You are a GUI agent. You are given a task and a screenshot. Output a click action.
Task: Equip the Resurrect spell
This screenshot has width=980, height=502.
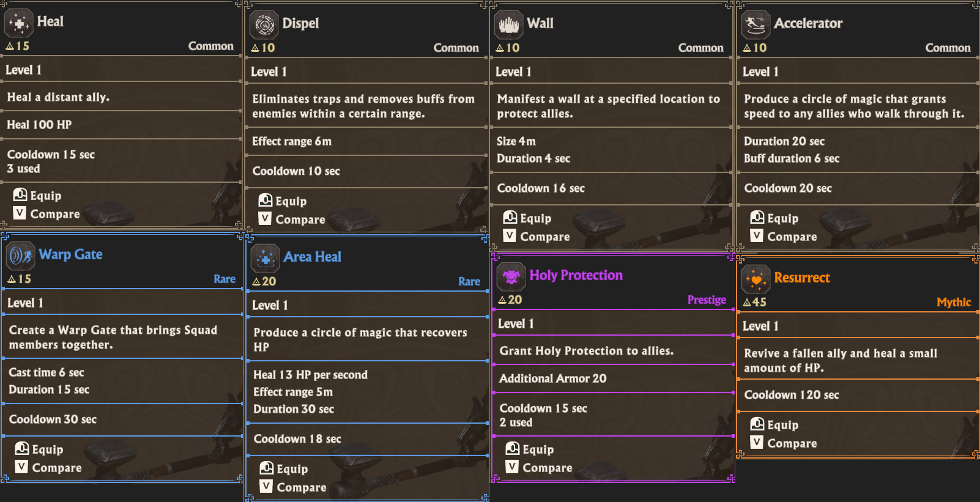pos(774,425)
